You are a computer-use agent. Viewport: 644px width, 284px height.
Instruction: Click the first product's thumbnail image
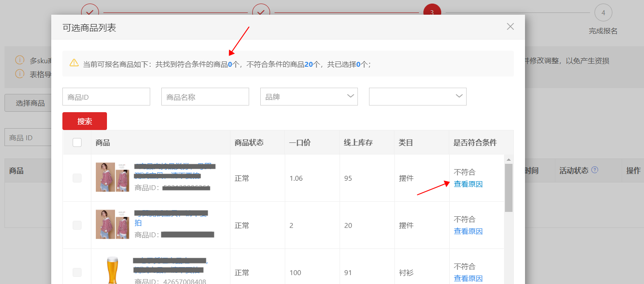tap(112, 177)
